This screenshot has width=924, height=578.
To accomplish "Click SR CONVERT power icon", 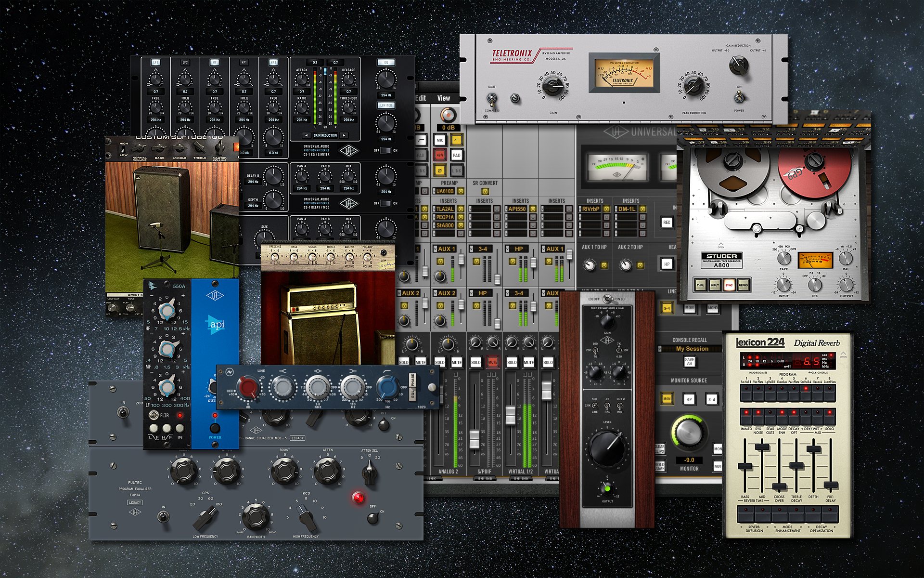I will 485,191.
